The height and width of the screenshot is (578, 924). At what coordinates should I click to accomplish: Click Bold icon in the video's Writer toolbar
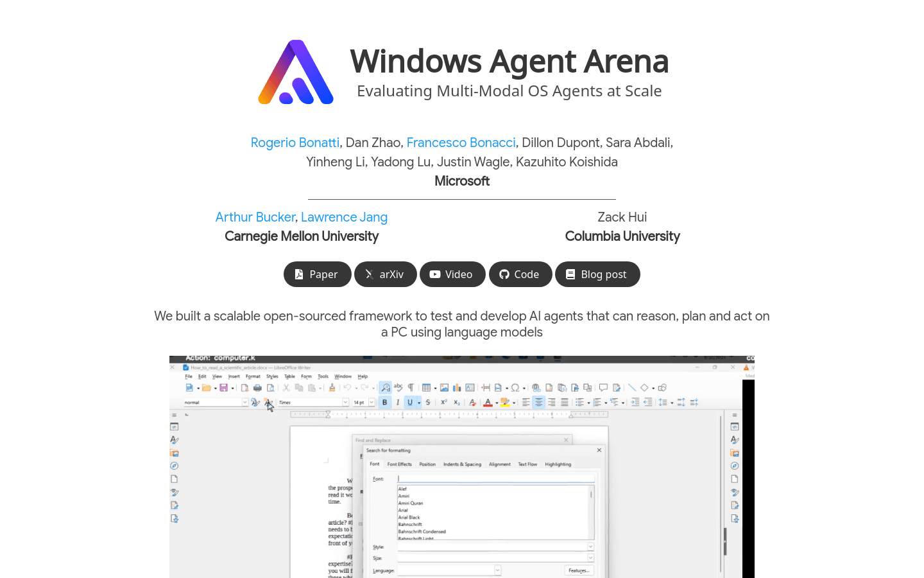tap(384, 402)
